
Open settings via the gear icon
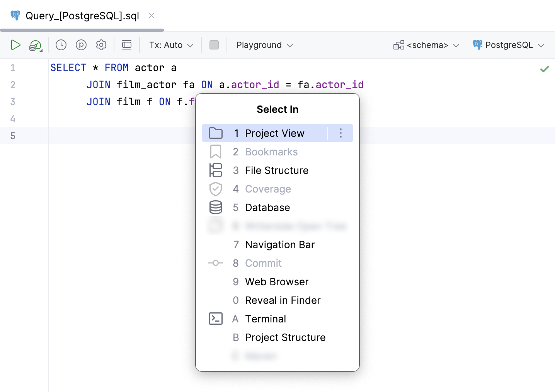pyautogui.click(x=101, y=45)
